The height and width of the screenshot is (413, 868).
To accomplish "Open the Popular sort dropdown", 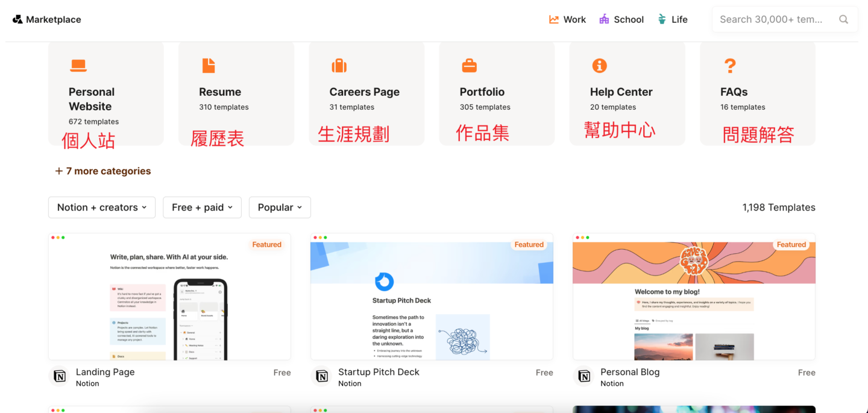I will coord(280,207).
